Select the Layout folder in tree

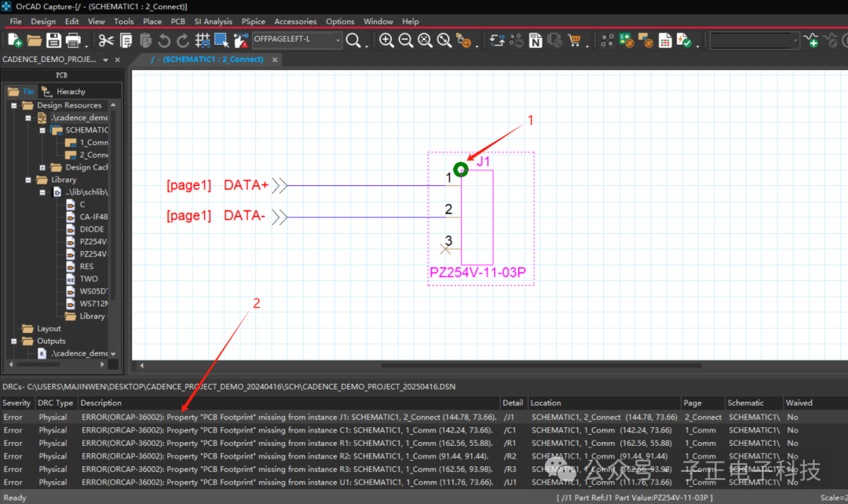coord(41,329)
